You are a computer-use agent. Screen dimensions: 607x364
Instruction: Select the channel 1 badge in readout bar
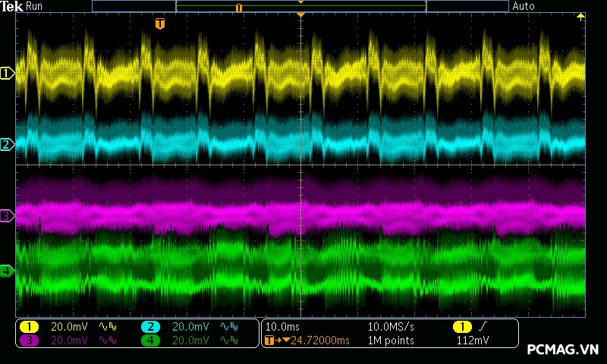tap(29, 327)
